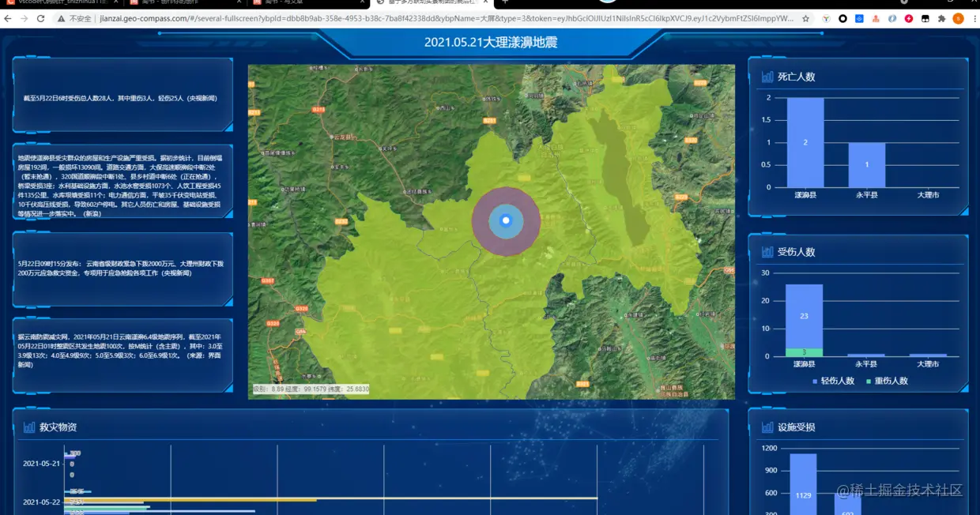Toggle the 轻伤人数 legend item
The image size is (980, 515).
pyautogui.click(x=833, y=381)
